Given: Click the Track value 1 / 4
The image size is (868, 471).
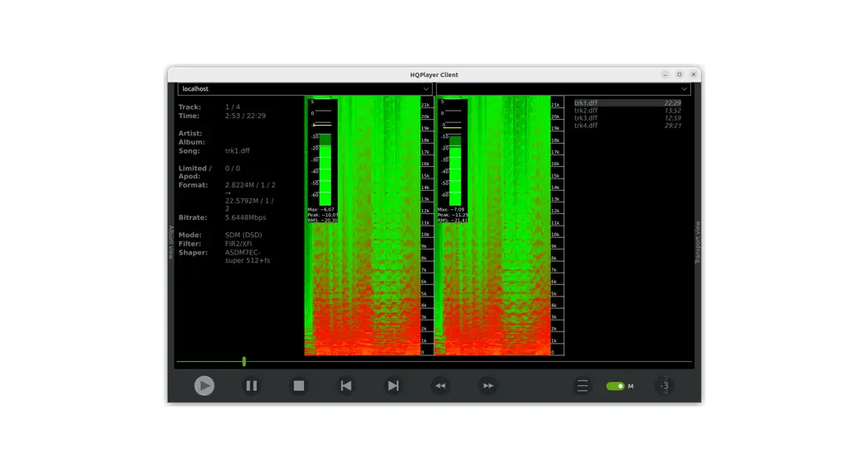Looking at the screenshot, I should click(x=233, y=107).
